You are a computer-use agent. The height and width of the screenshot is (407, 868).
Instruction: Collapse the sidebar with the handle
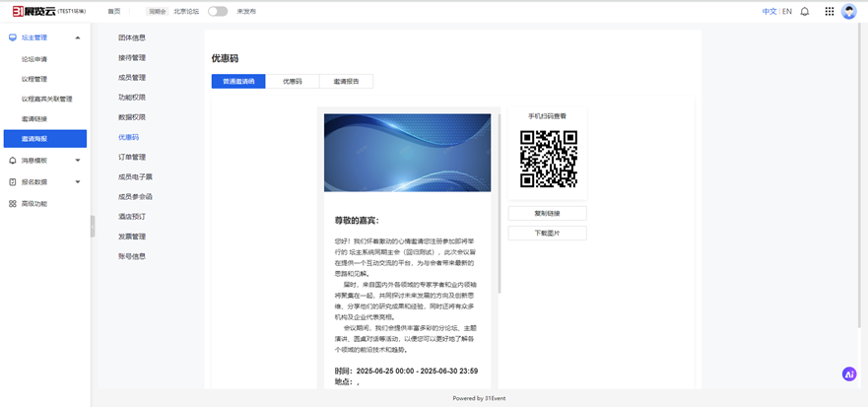click(x=93, y=227)
